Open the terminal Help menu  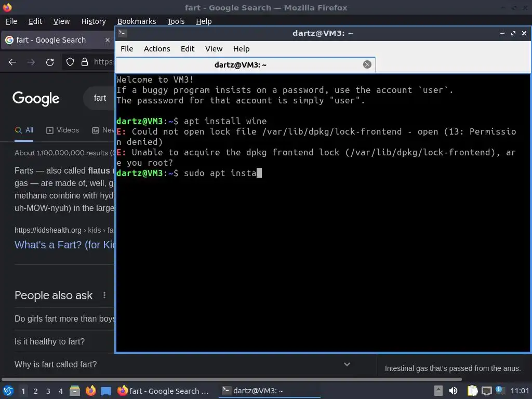click(241, 49)
